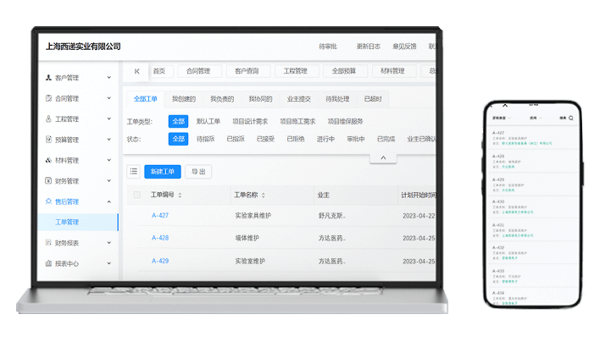This screenshot has width=611, height=364.
Task: Open the list view icon beside 新建工单
Action: 134,172
